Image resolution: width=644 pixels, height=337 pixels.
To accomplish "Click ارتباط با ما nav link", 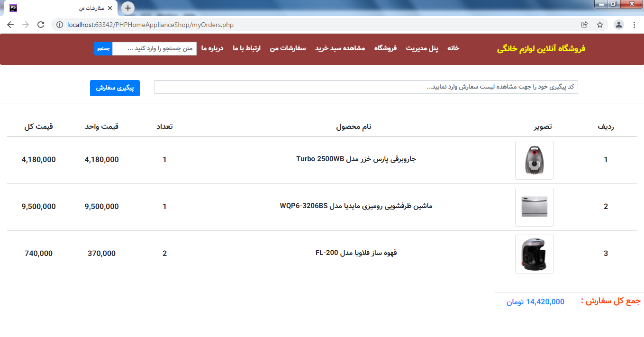I will point(246,48).
